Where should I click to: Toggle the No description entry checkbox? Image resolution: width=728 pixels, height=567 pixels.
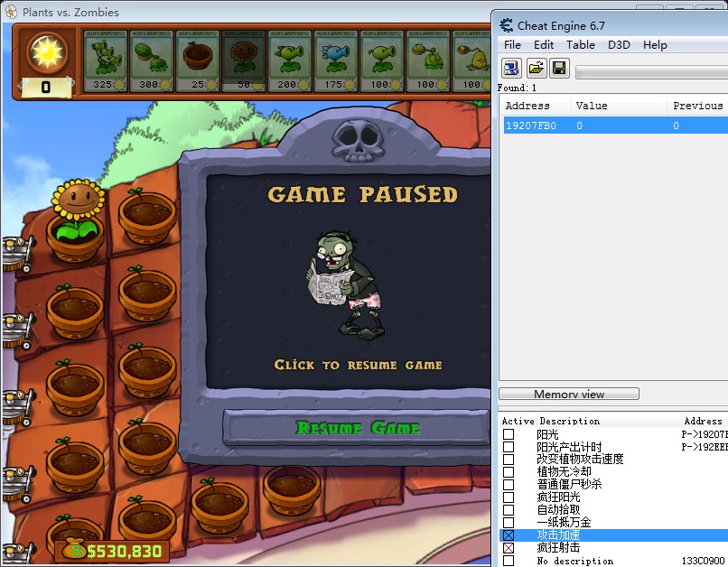pos(509,561)
